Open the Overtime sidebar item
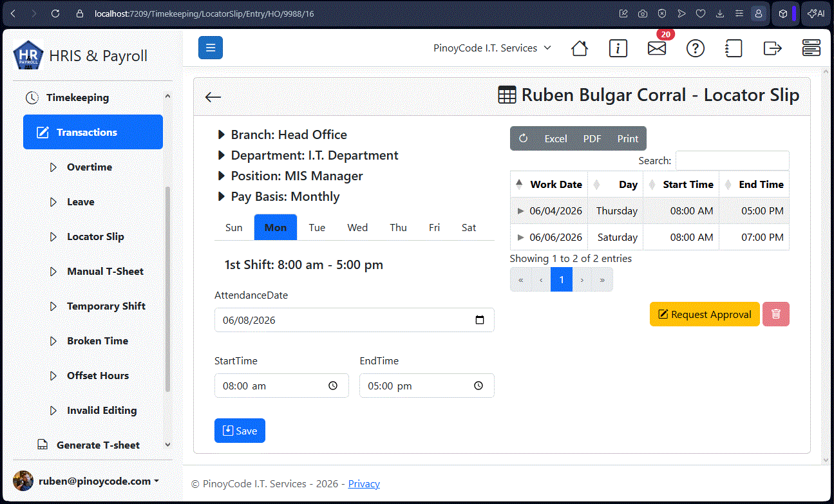 90,167
